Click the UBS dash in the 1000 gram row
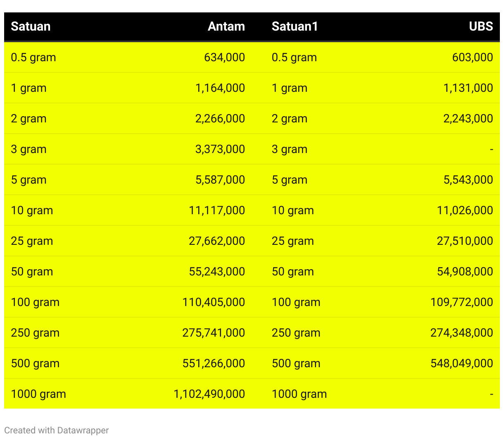The width and height of the screenshot is (504, 440). point(491,394)
